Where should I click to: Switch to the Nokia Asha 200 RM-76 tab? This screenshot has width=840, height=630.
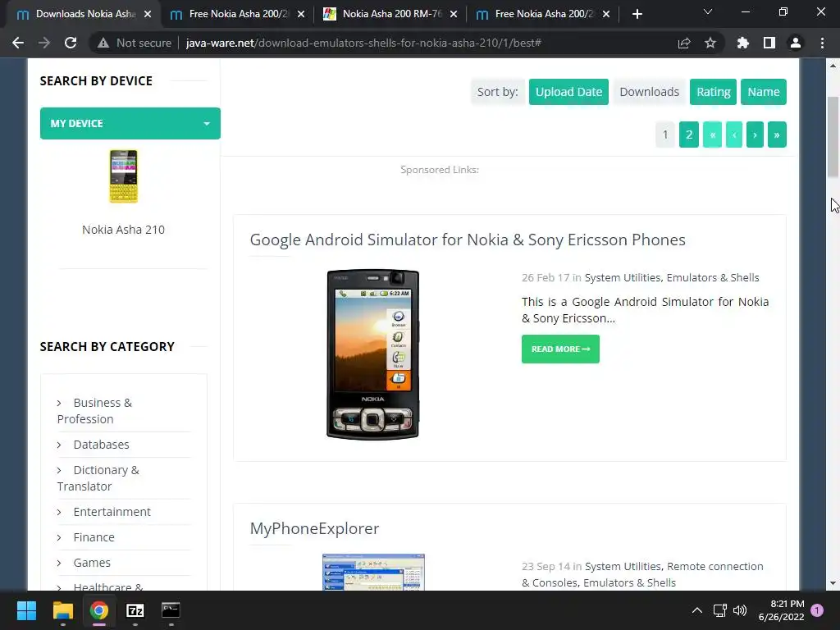[390, 14]
